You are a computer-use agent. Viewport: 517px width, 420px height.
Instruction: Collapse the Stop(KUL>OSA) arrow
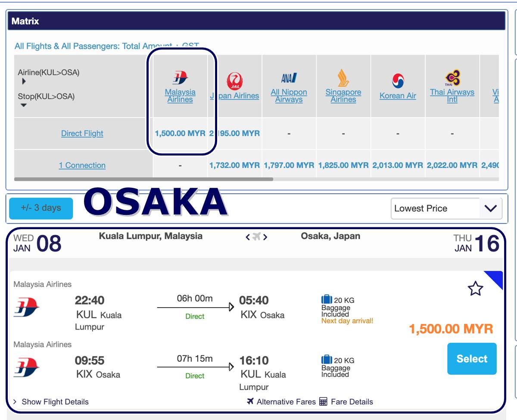[x=24, y=105]
